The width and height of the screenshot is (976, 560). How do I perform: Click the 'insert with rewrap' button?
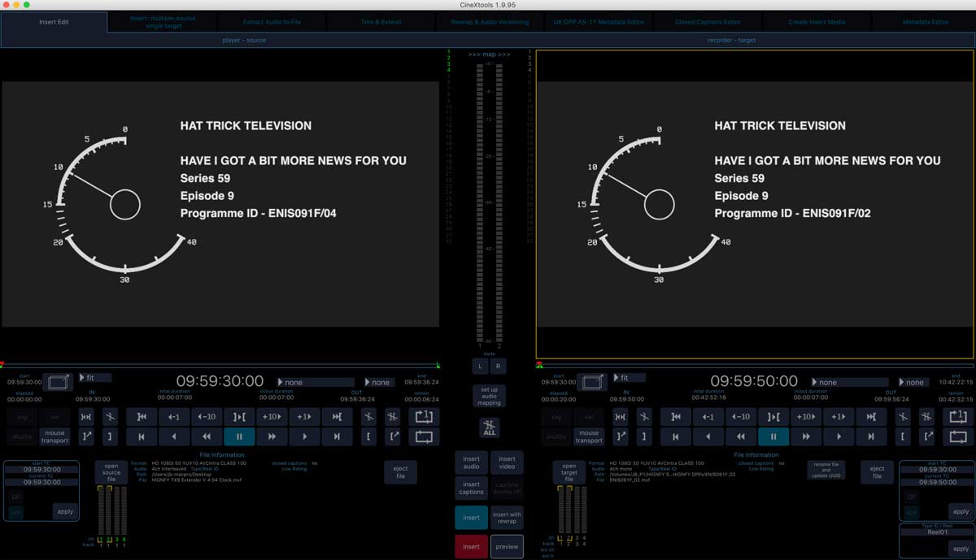pos(507,518)
